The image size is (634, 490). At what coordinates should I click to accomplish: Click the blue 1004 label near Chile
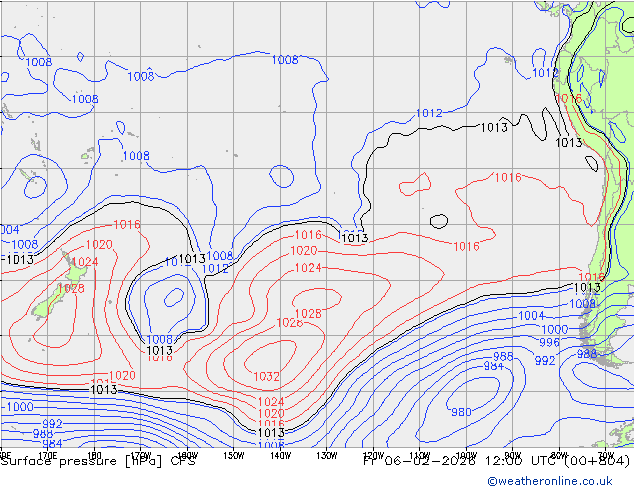532,316
